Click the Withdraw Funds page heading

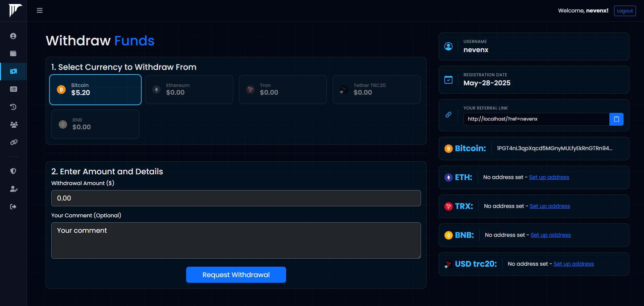[x=100, y=41]
